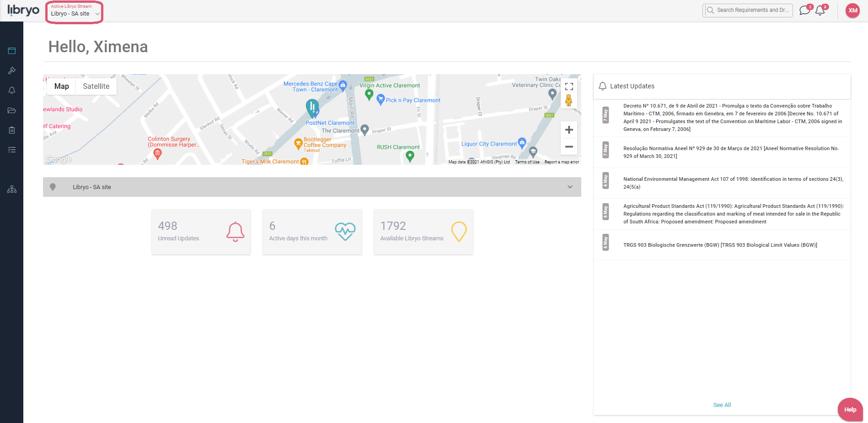Expand the Libryo - SA site location bar
Screen dimensions: 868x423
click(312, 187)
